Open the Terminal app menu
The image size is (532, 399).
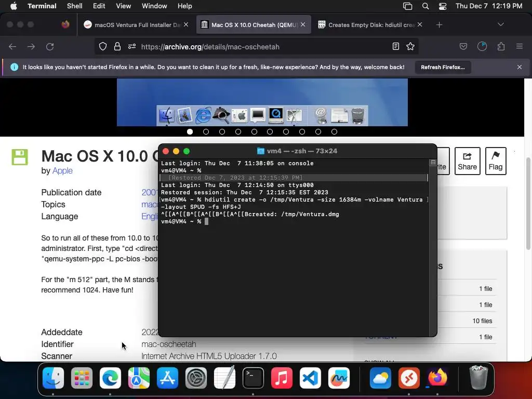[42, 6]
